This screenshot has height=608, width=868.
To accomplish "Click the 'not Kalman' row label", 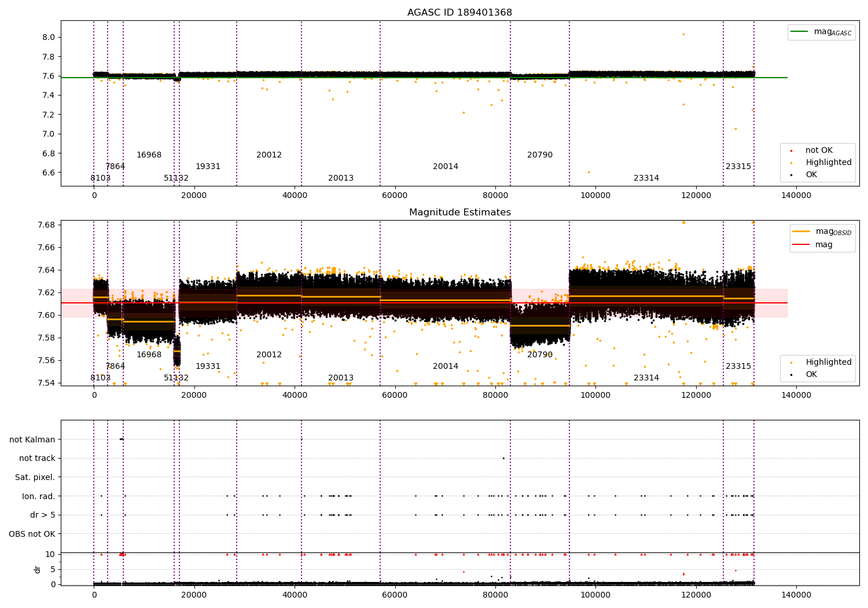I will pos(32,439).
